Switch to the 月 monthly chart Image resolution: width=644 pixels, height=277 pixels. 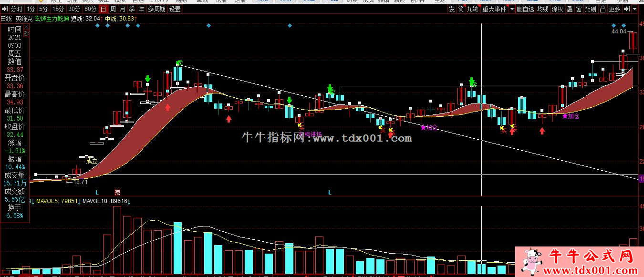[x=123, y=9]
